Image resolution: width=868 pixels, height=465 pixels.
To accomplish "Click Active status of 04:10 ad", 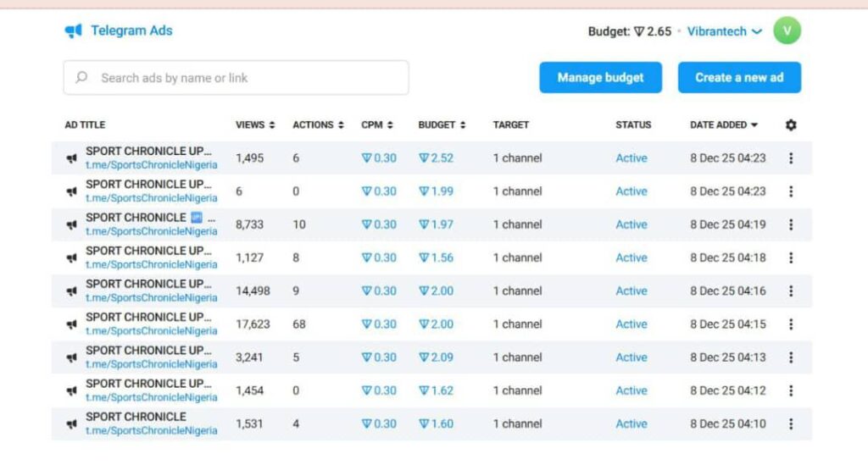I will coord(631,423).
